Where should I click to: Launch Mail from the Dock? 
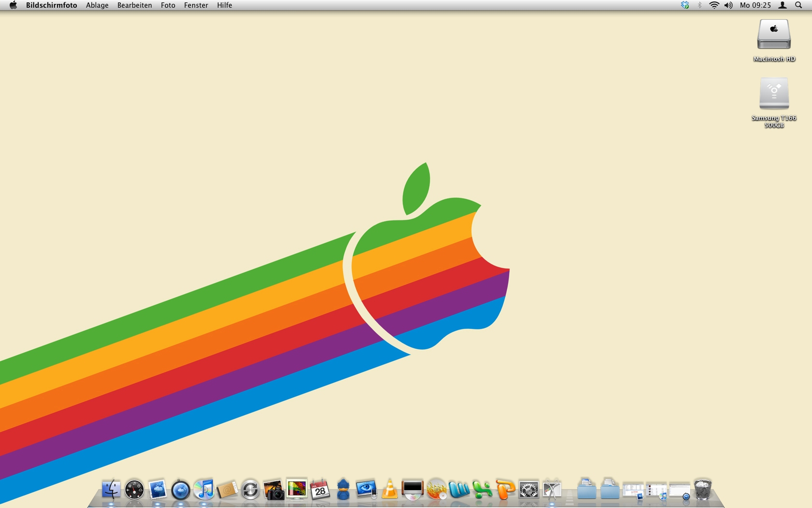point(158,490)
